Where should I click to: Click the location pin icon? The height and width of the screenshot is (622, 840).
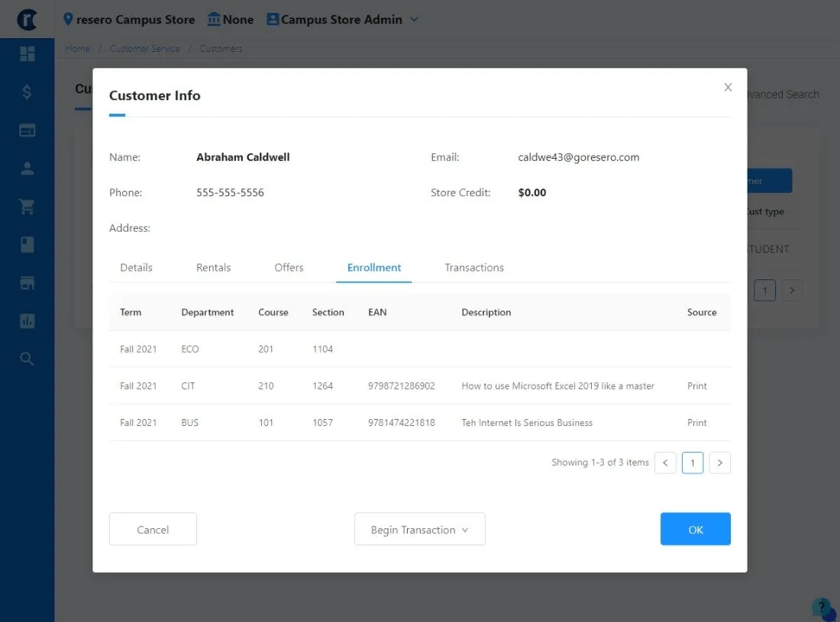(68, 19)
